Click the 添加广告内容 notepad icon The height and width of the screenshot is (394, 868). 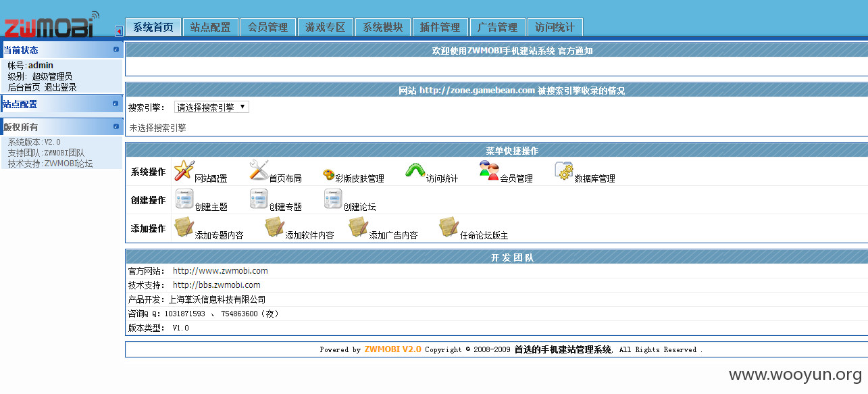[358, 227]
